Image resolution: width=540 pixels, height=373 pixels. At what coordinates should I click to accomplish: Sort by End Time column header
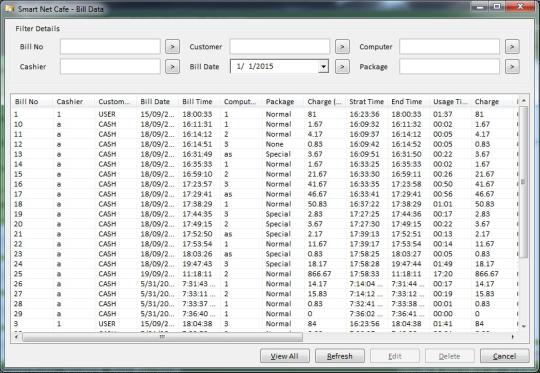click(409, 102)
